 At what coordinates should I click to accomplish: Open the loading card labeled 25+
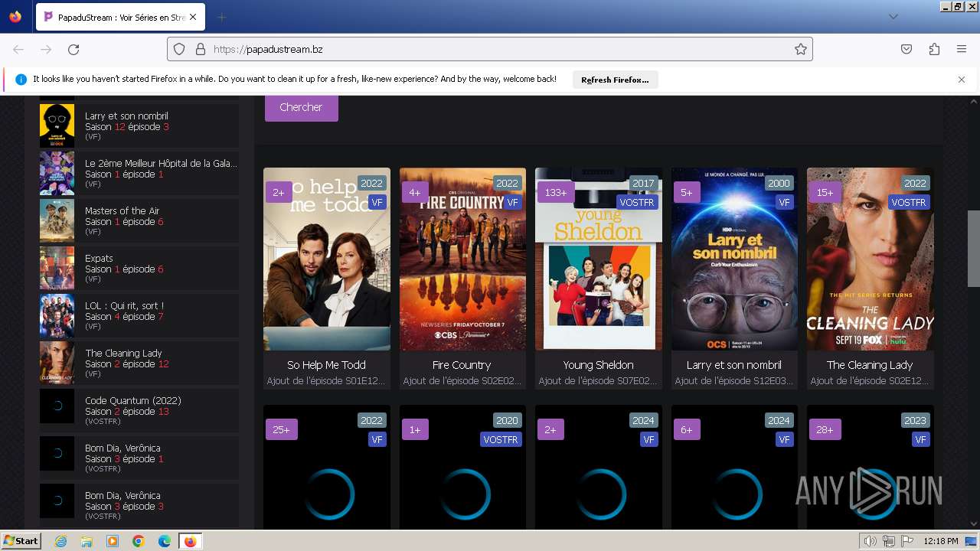click(x=326, y=467)
